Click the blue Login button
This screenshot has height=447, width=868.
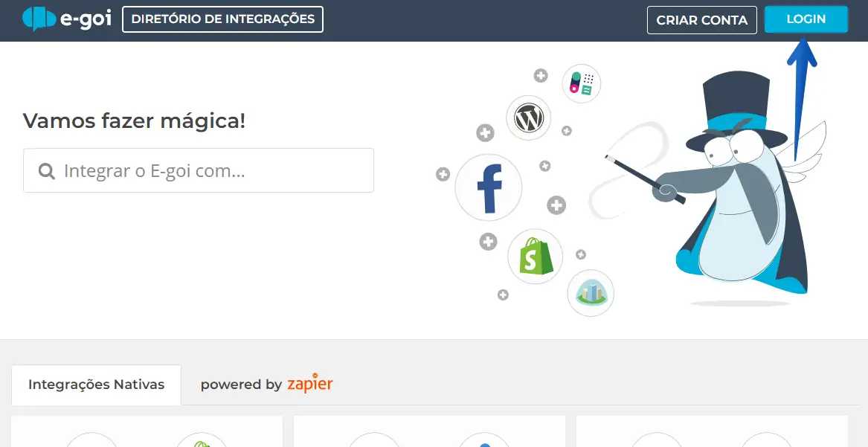pos(806,19)
